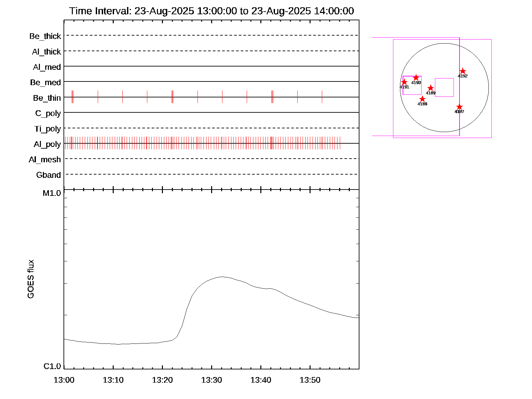The width and height of the screenshot is (532, 399).
Task: Click the C1.0 flux level label
Action: tap(52, 366)
